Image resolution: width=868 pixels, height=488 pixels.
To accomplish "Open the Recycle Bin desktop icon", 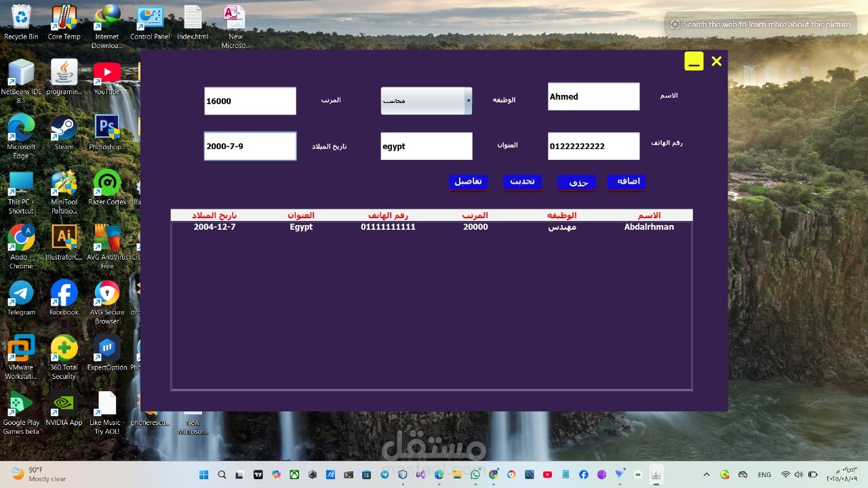I will (21, 22).
